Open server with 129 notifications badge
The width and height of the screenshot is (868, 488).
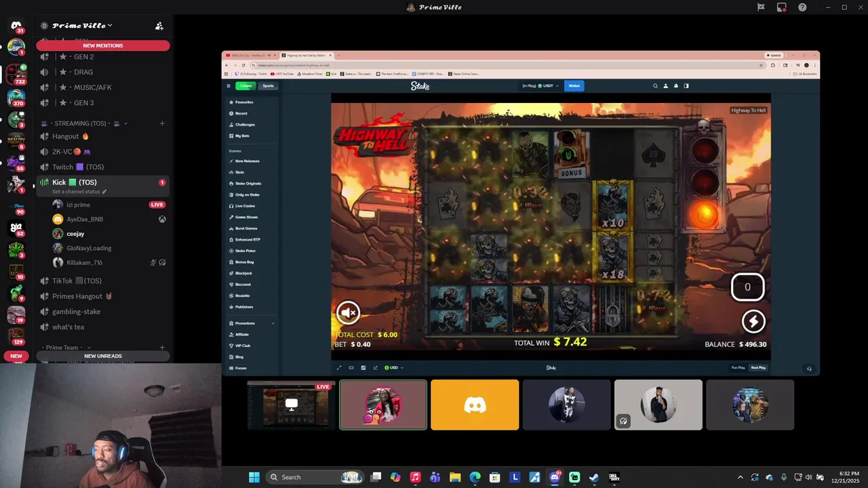16,335
